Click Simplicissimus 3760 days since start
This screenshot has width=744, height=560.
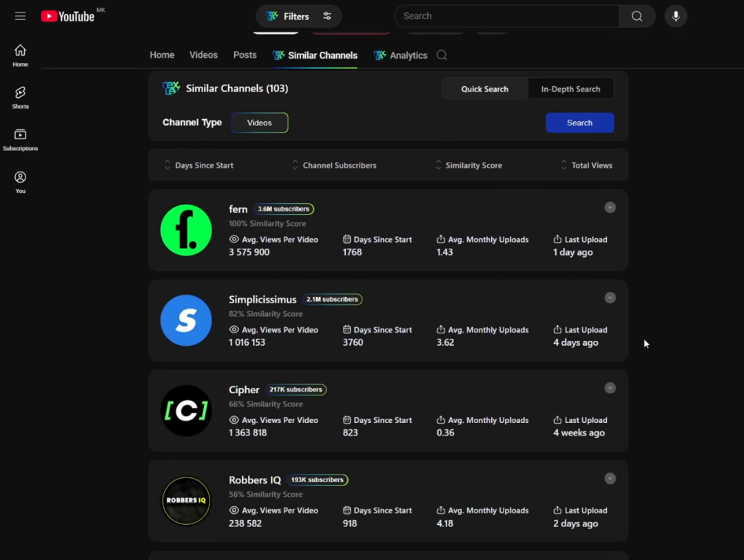click(353, 342)
